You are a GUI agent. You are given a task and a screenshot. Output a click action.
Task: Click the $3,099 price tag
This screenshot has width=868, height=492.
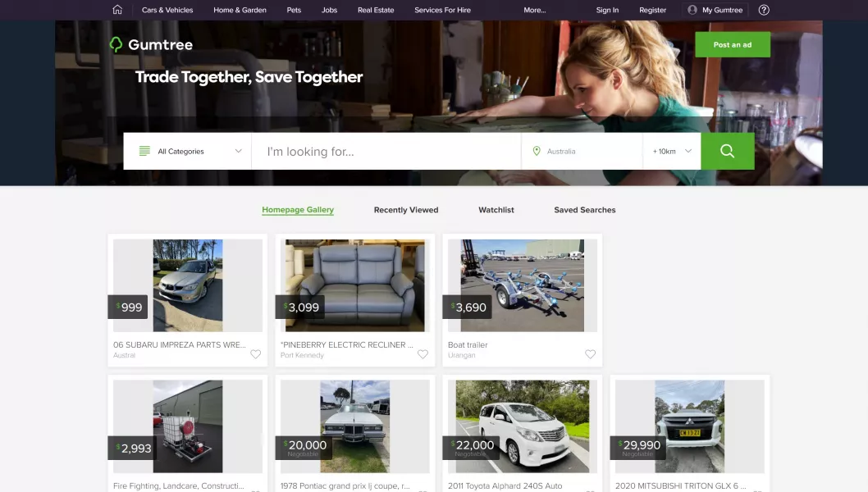click(300, 307)
